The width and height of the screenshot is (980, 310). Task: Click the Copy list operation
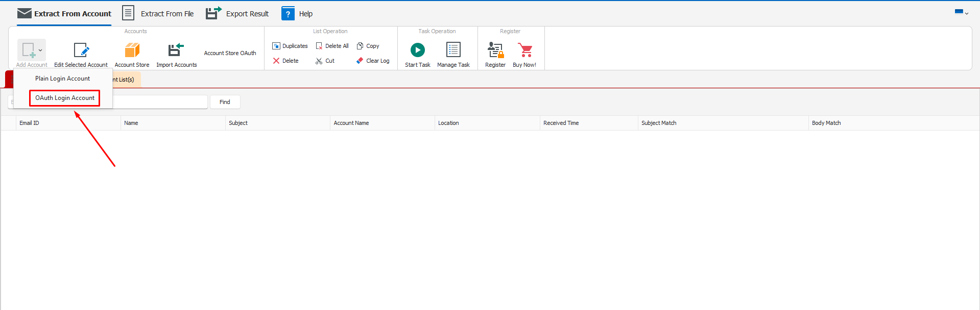tap(368, 46)
